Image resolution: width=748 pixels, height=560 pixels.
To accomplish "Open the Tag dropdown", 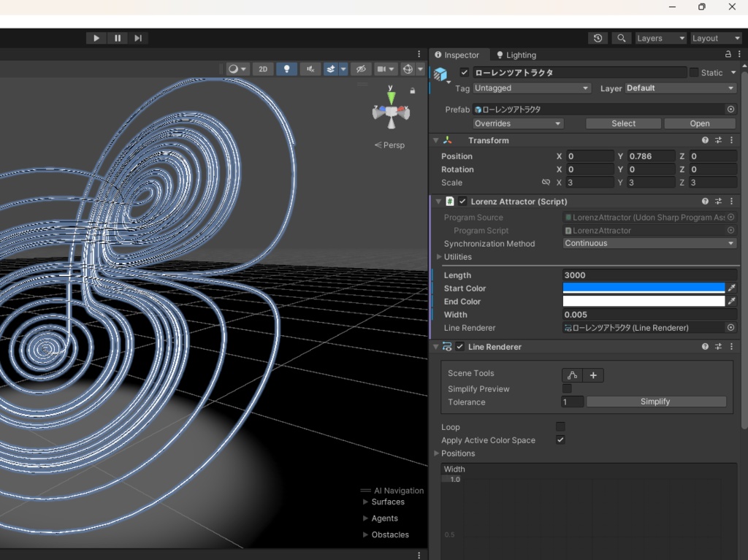I will click(531, 88).
